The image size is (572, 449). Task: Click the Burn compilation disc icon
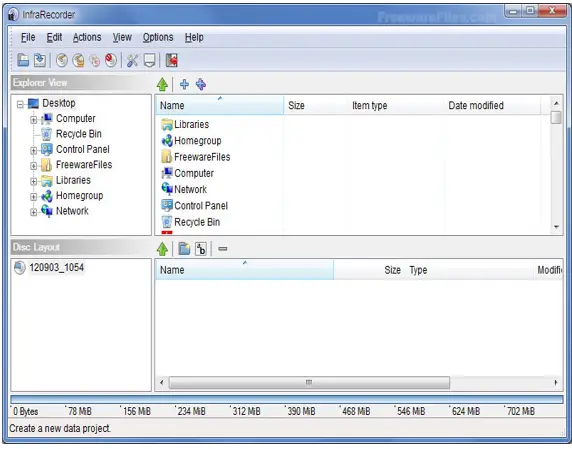click(x=62, y=60)
